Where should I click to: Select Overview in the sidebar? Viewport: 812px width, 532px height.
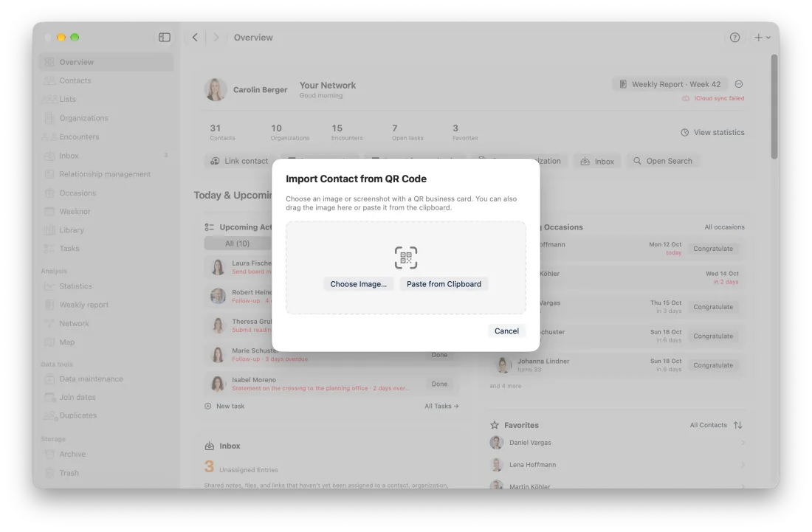tap(106, 62)
